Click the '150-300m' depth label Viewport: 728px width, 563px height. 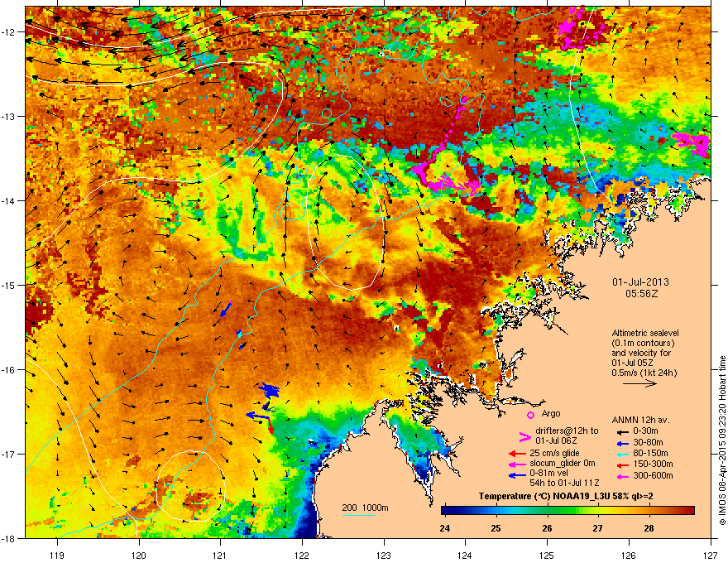click(x=653, y=464)
